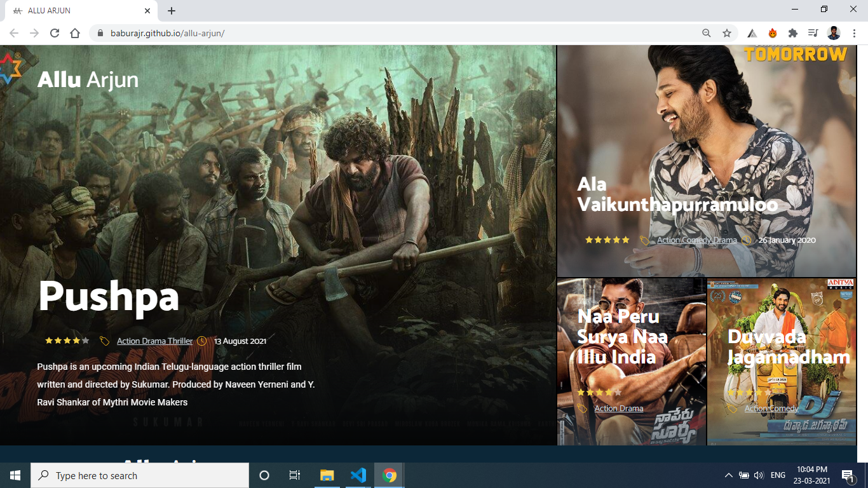Click the Type here to search box
The width and height of the screenshot is (868, 488).
point(140,475)
